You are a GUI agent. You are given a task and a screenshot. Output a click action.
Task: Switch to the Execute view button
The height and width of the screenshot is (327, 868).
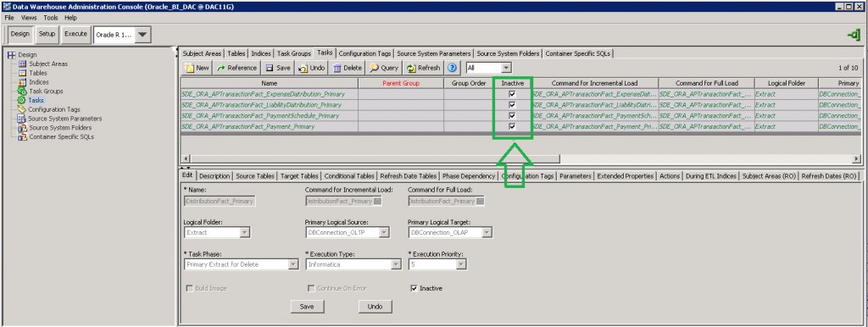pos(75,34)
